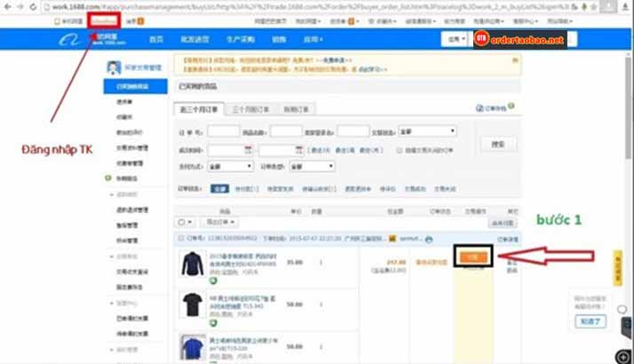Open the browser downloads arrow icon
Viewport: 634px width, 364px height.
click(x=625, y=7)
